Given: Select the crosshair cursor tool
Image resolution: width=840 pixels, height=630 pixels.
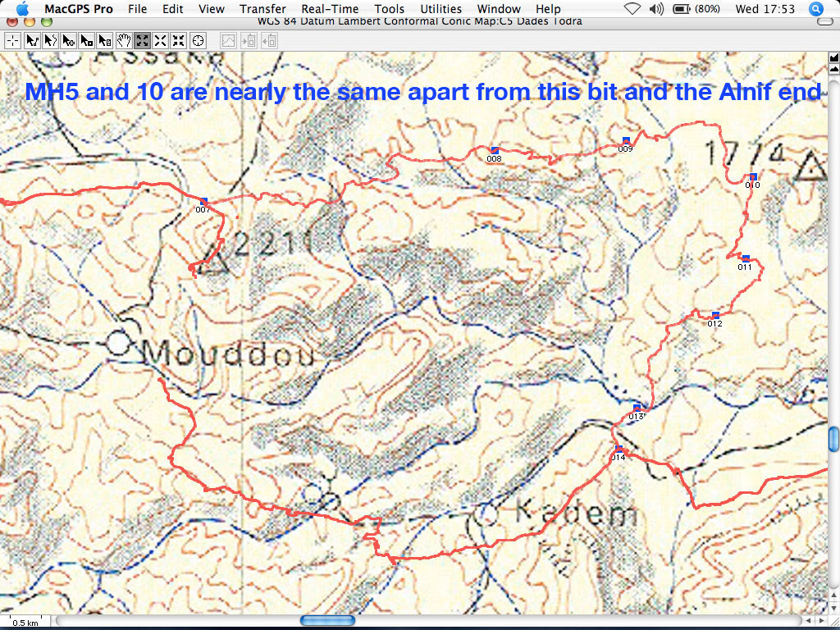Looking at the screenshot, I should click(x=12, y=39).
